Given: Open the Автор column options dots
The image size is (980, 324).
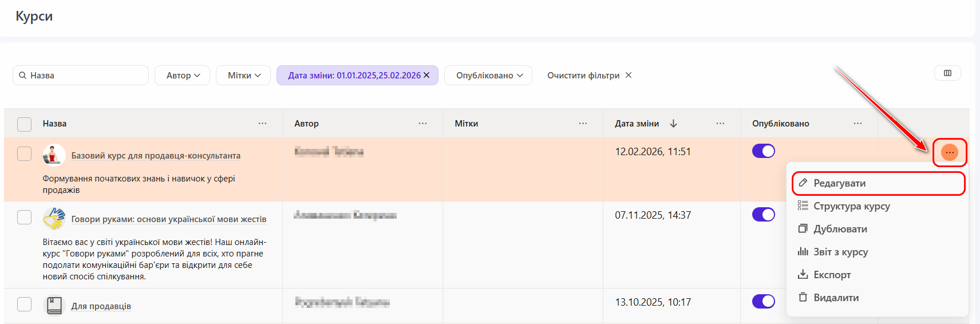Looking at the screenshot, I should (x=422, y=124).
